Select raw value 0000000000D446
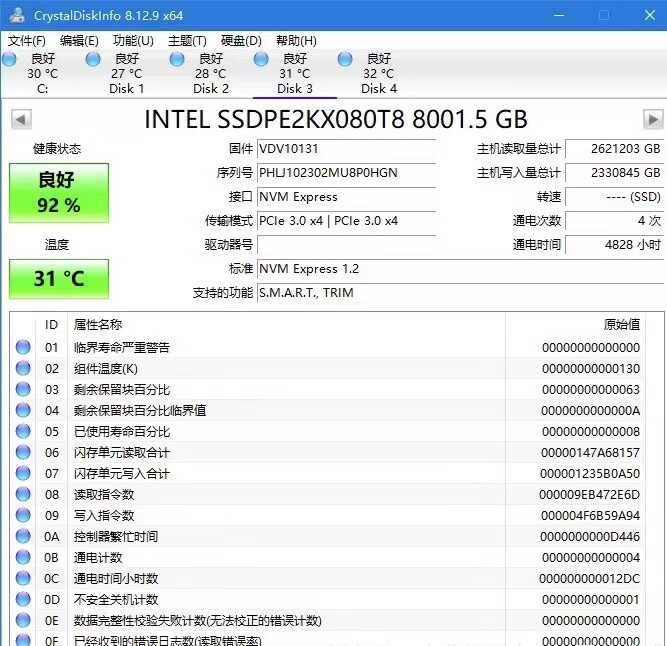The image size is (667, 646). click(x=590, y=537)
